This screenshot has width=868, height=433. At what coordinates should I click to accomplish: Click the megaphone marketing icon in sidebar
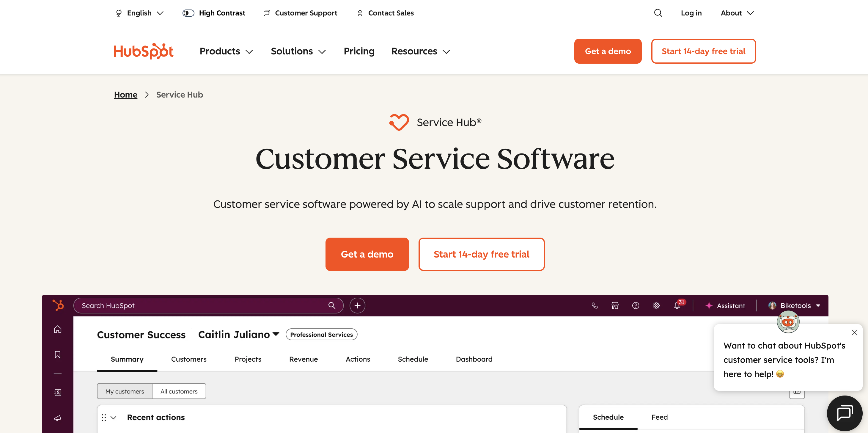[x=58, y=418]
